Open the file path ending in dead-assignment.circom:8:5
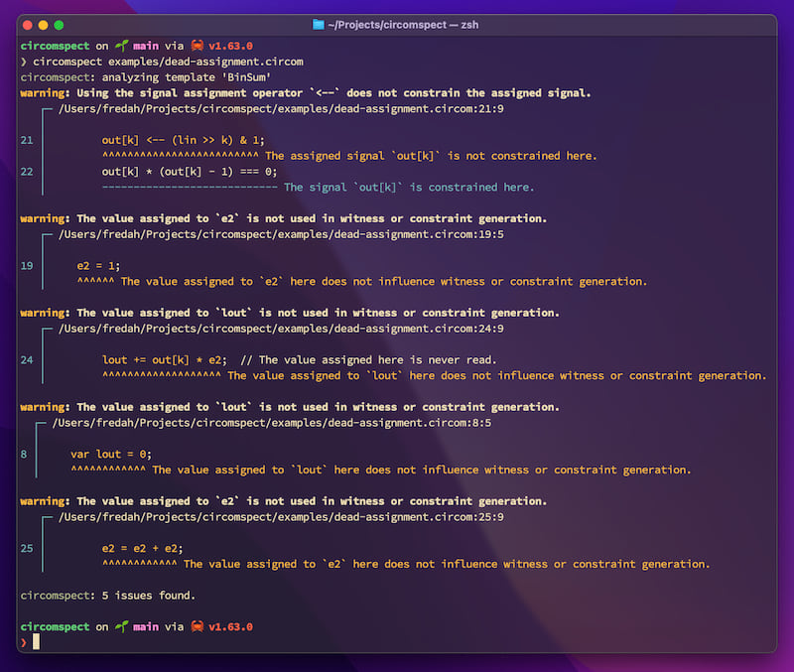 click(x=271, y=423)
